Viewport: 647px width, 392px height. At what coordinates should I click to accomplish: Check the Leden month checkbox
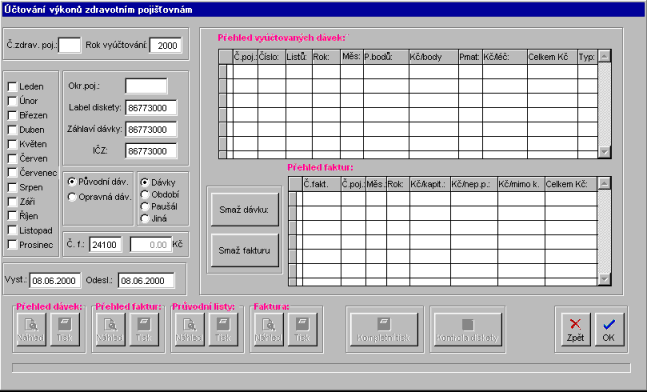(x=12, y=87)
